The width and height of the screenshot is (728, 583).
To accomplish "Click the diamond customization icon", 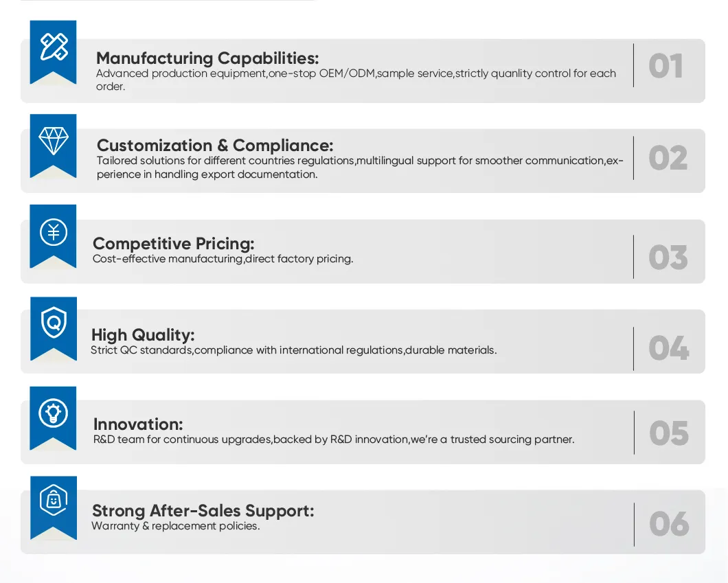I will point(54,139).
